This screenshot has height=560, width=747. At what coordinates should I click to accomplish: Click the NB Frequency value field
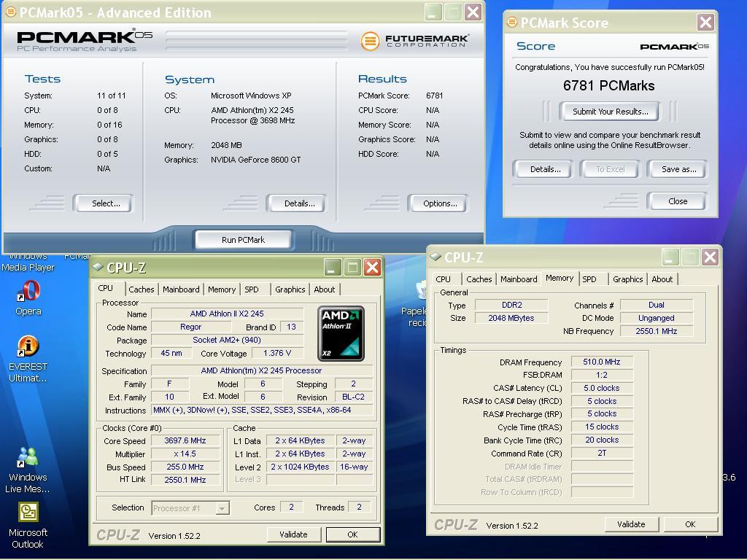656,331
